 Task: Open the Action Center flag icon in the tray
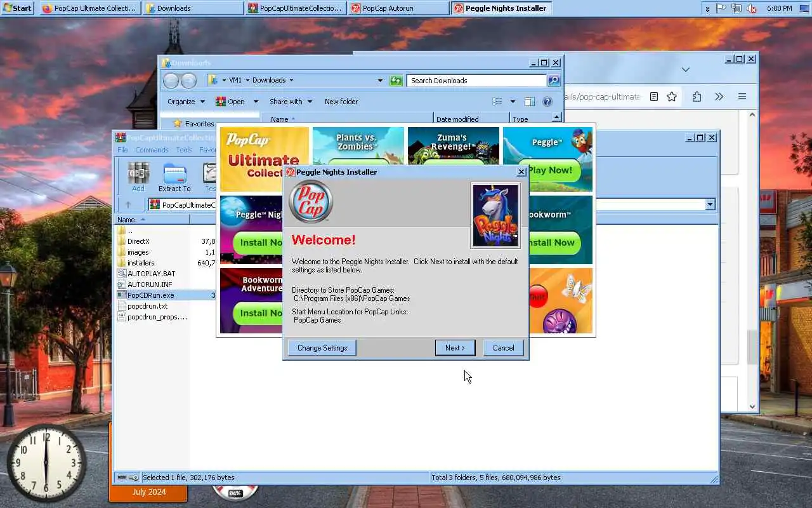(722, 8)
